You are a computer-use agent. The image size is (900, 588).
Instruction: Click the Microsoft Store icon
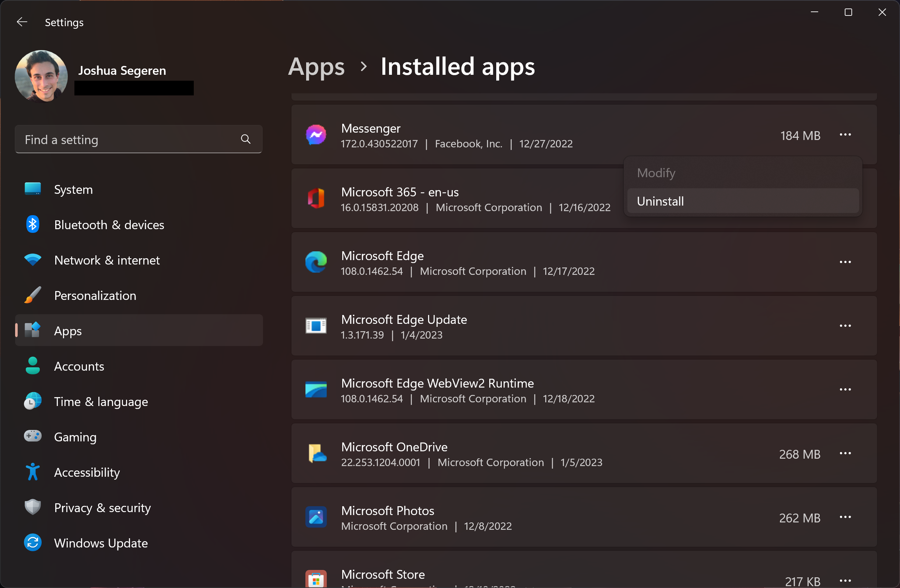click(x=316, y=579)
